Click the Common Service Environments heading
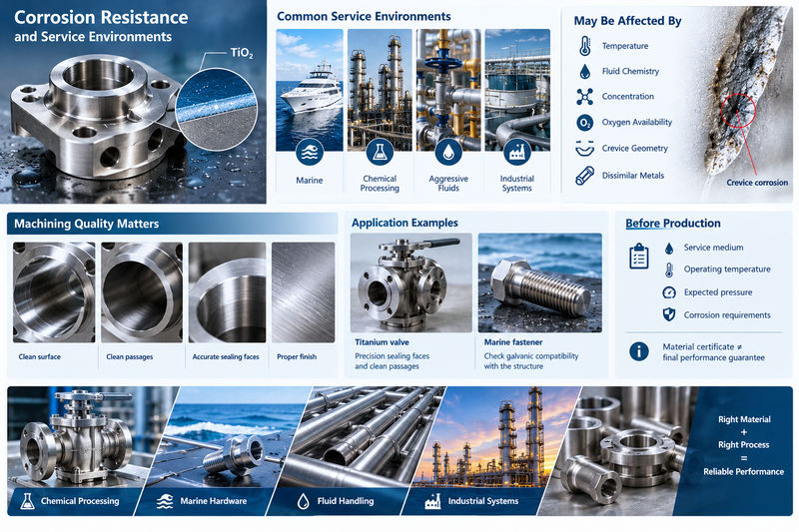The image size is (799, 532). tap(364, 16)
